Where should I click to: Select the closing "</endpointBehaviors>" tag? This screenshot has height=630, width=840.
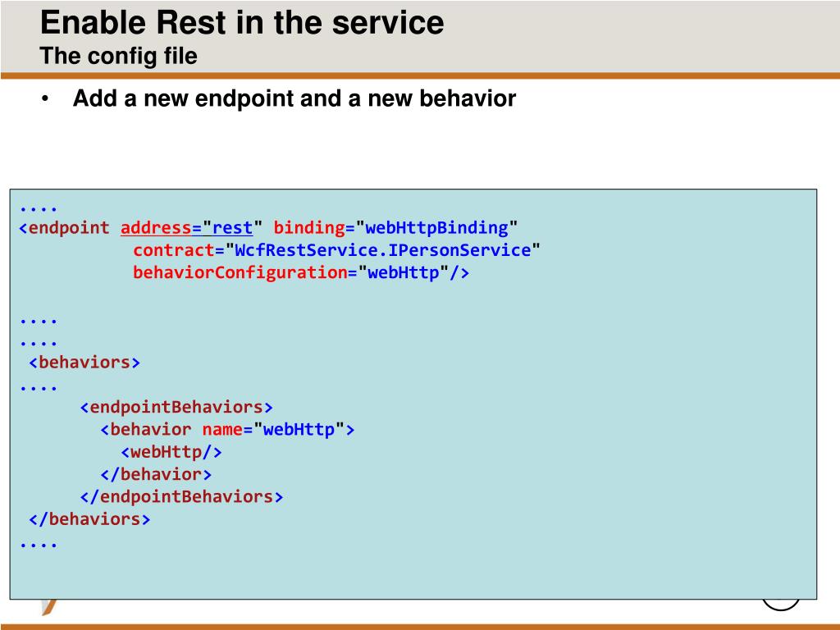(x=181, y=497)
